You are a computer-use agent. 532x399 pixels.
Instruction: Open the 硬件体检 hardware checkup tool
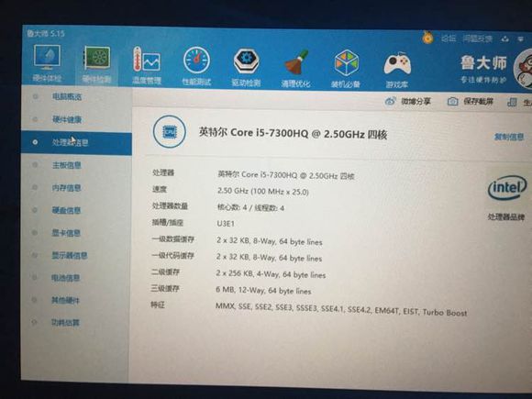click(x=47, y=63)
